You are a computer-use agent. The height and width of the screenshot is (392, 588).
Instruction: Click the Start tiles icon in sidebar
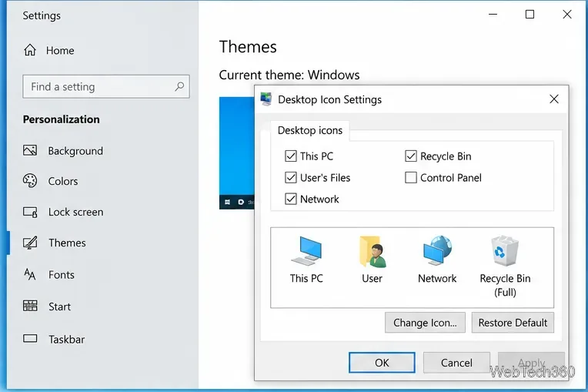tap(30, 306)
